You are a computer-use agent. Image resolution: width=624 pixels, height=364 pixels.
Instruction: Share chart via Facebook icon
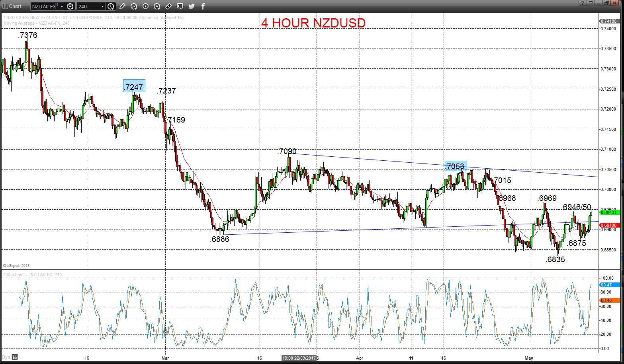pyautogui.click(x=203, y=6)
